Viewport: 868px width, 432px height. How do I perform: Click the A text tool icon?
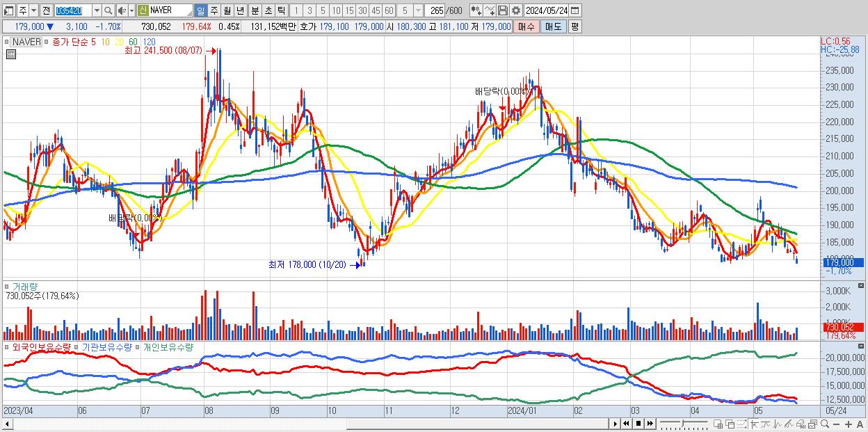point(860,424)
